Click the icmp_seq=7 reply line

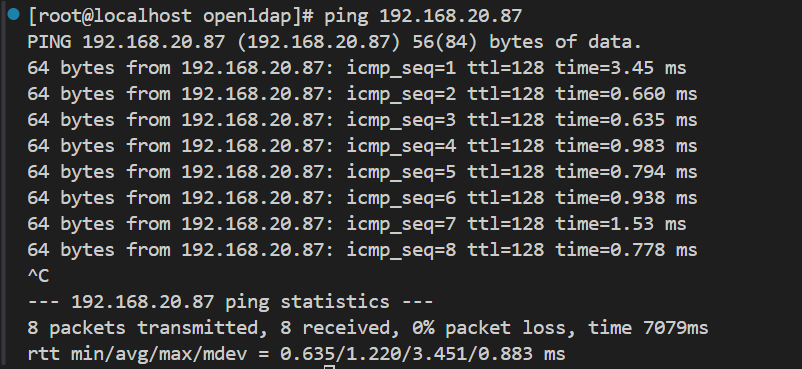(x=357, y=224)
